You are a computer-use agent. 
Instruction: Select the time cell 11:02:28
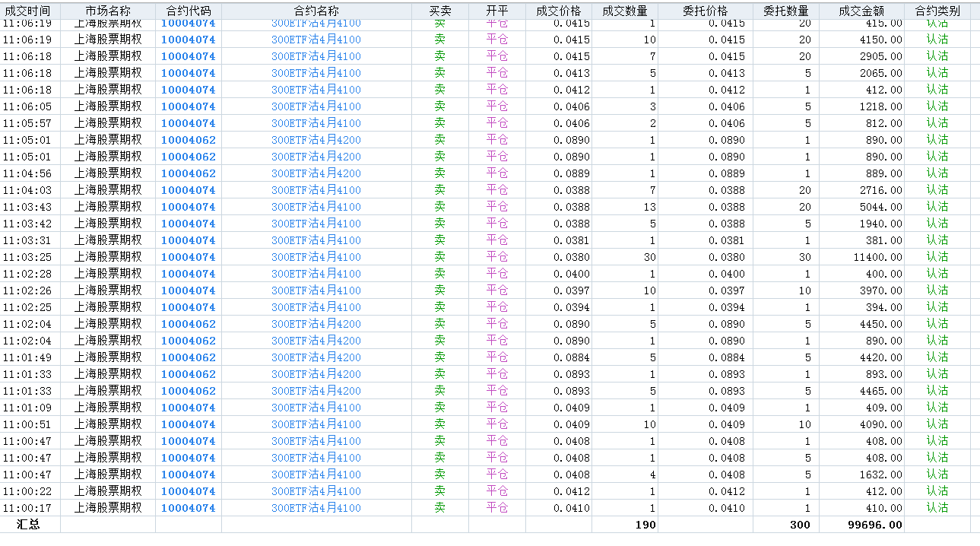[x=27, y=274]
